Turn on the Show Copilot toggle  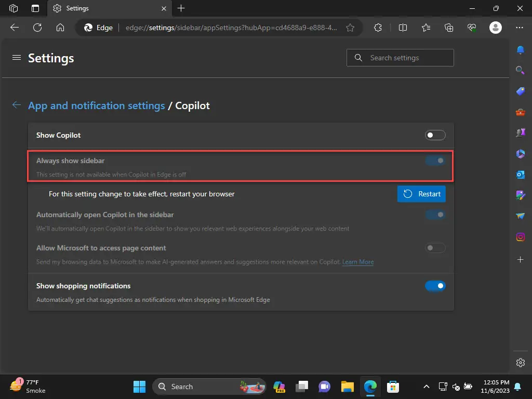(435, 135)
